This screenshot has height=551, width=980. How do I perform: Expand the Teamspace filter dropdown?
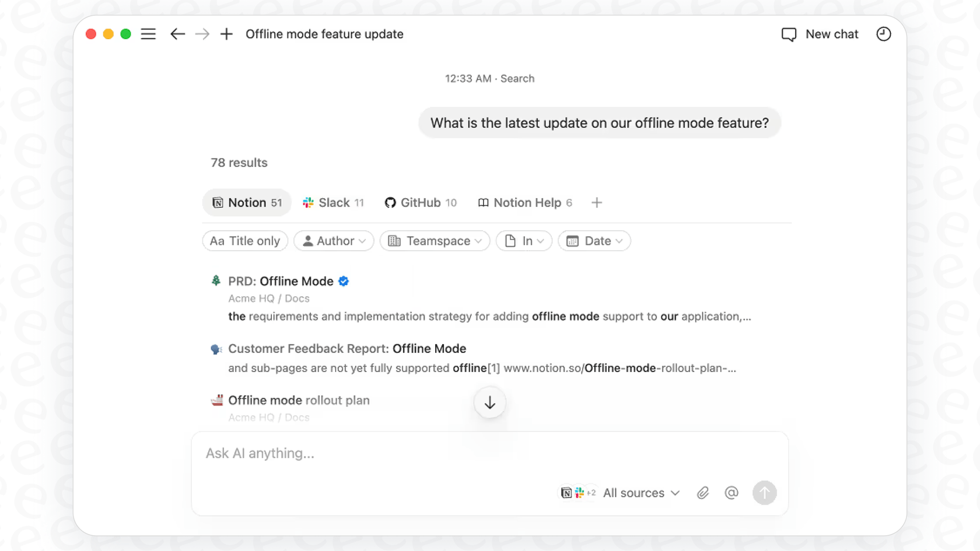(434, 241)
